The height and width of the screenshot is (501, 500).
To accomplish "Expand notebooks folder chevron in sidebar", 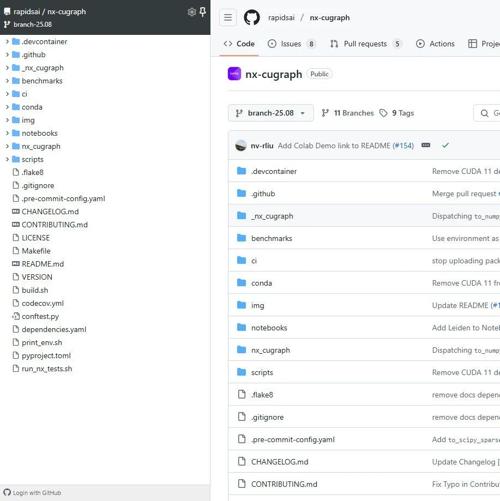I will [x=7, y=133].
